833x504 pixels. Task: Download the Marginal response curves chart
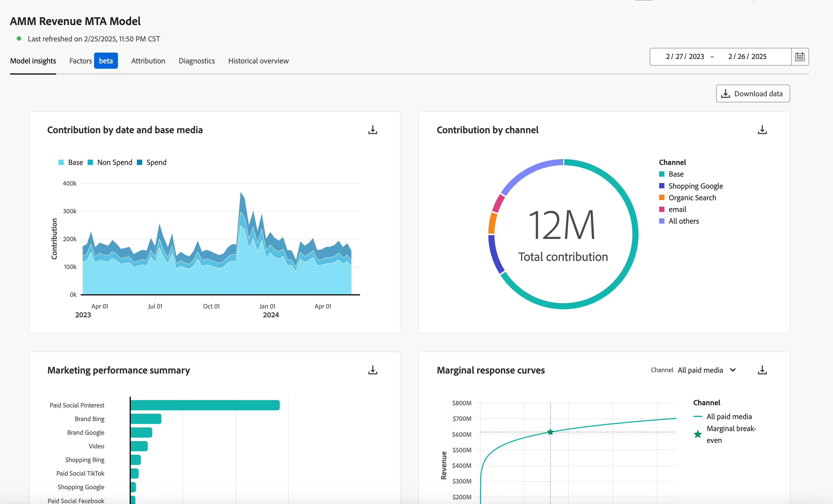point(762,370)
